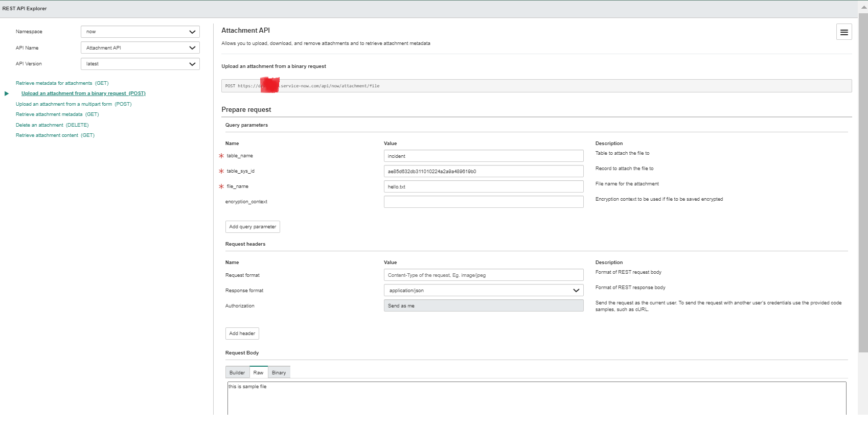Open the API Name dropdown
Image resolution: width=868 pixels, height=428 pixels.
click(x=140, y=48)
